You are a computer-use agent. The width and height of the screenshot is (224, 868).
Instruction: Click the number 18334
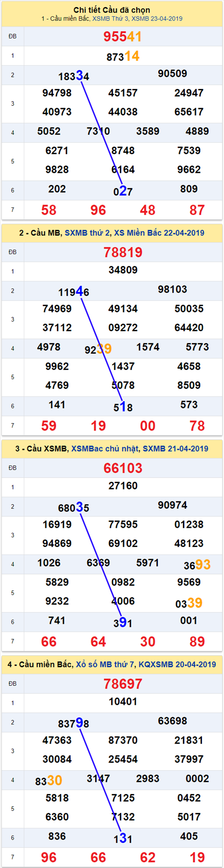[x=74, y=75]
